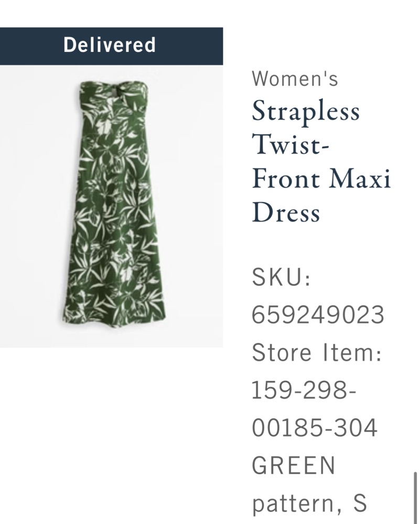Click the Store Item: label

[317, 353]
